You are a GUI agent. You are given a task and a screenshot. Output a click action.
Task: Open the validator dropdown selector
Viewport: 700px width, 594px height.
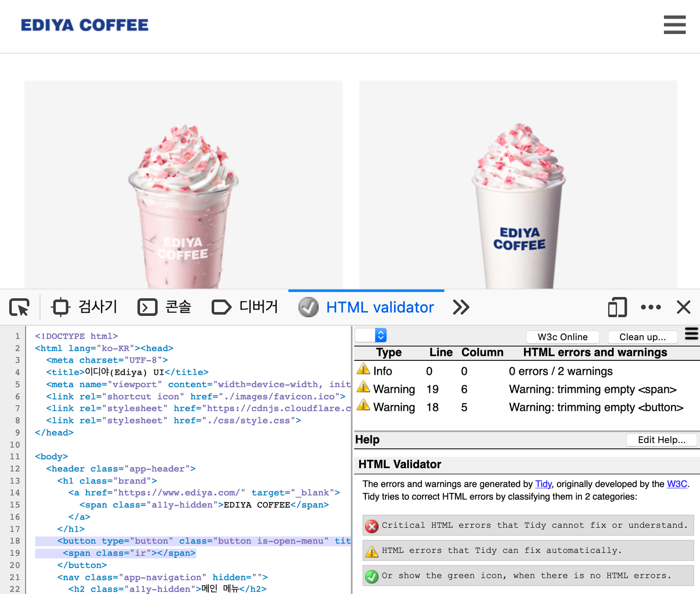pyautogui.click(x=371, y=335)
